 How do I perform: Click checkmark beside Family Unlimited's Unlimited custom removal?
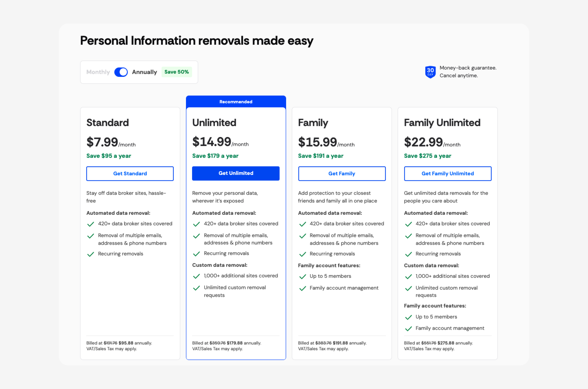408,289
